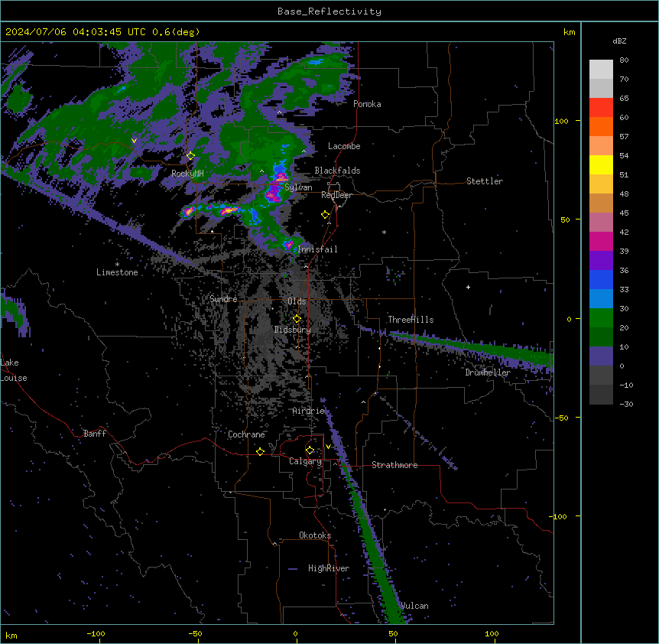Image resolution: width=659 pixels, height=644 pixels.
Task: Click the ThreeHills label
Action: (411, 320)
